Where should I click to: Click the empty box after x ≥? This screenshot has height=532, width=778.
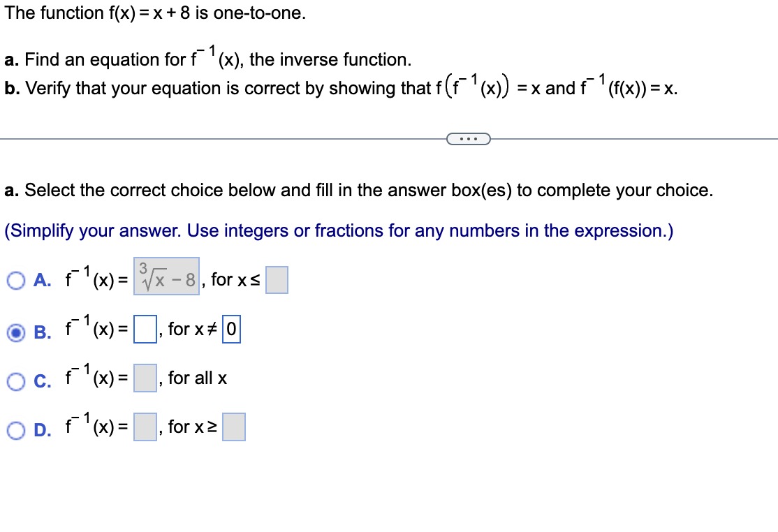pos(234,427)
